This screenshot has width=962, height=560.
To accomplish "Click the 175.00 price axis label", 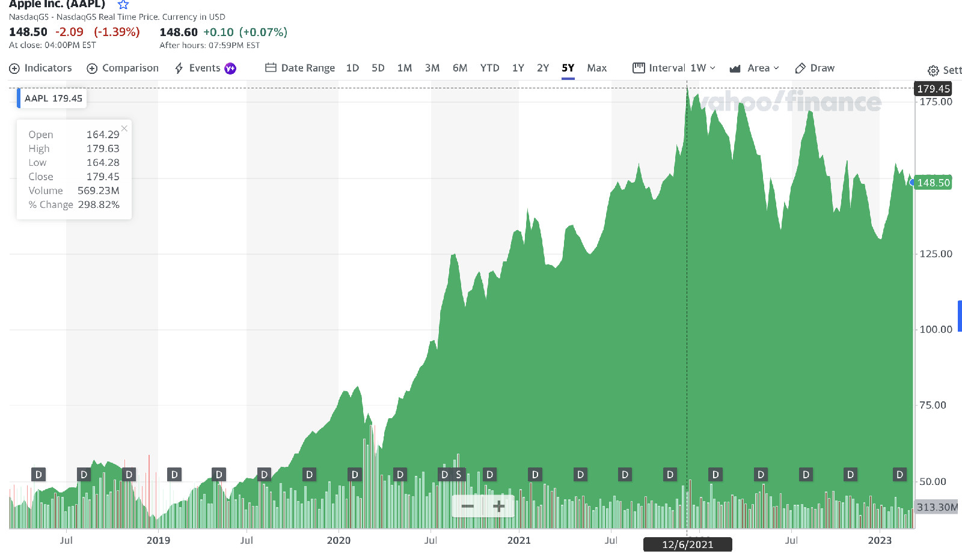I will [x=936, y=102].
